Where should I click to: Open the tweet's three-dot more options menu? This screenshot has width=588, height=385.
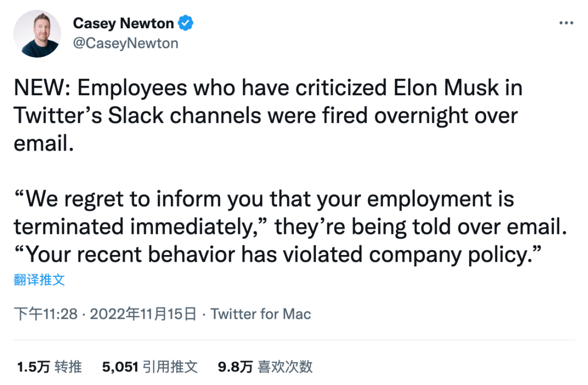coord(566,23)
